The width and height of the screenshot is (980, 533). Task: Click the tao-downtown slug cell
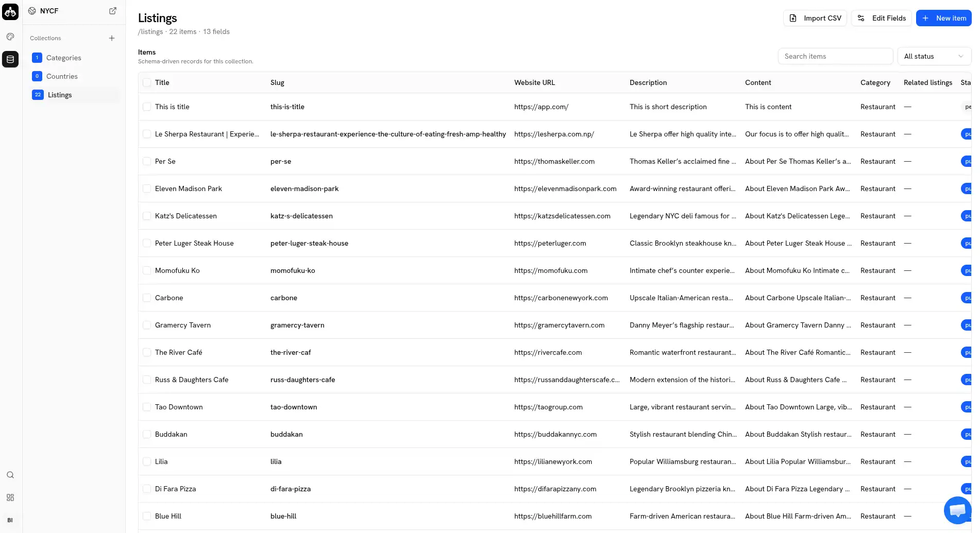[294, 407]
